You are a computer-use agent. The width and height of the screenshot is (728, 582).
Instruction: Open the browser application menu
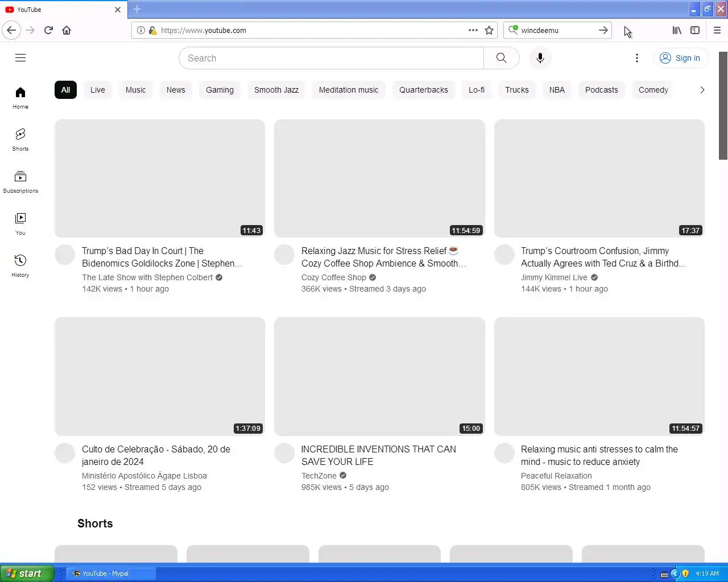[717, 30]
